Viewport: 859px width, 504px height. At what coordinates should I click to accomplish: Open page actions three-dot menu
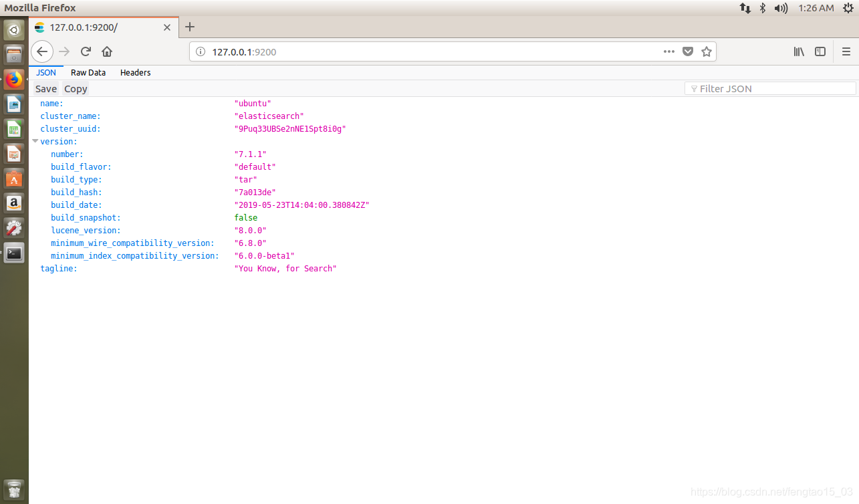point(669,51)
